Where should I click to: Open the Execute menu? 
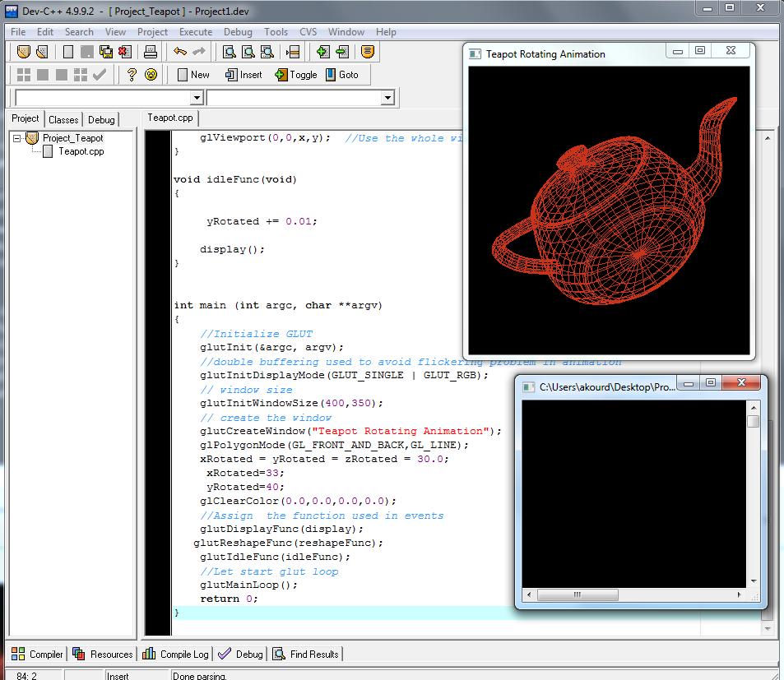(x=196, y=31)
